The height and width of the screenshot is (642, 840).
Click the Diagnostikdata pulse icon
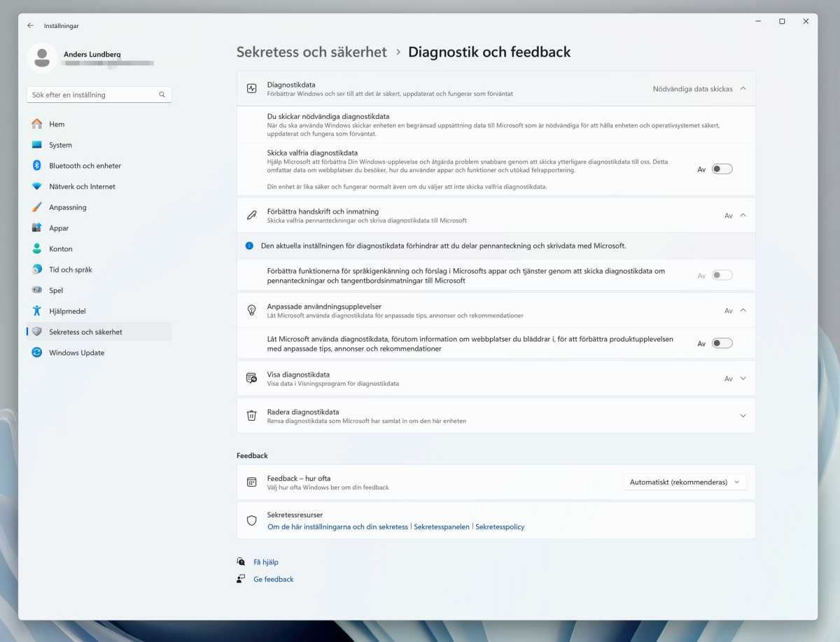pyautogui.click(x=252, y=88)
